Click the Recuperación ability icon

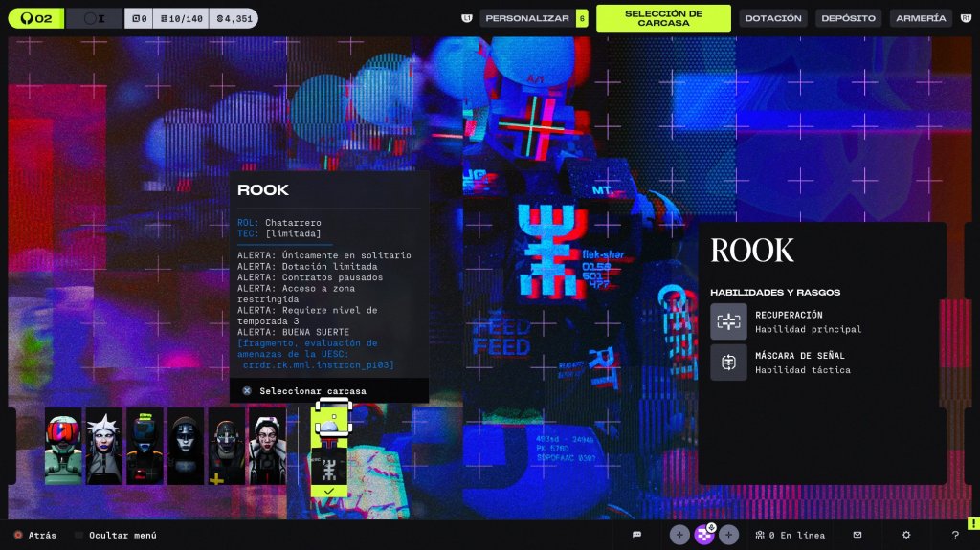pos(728,321)
